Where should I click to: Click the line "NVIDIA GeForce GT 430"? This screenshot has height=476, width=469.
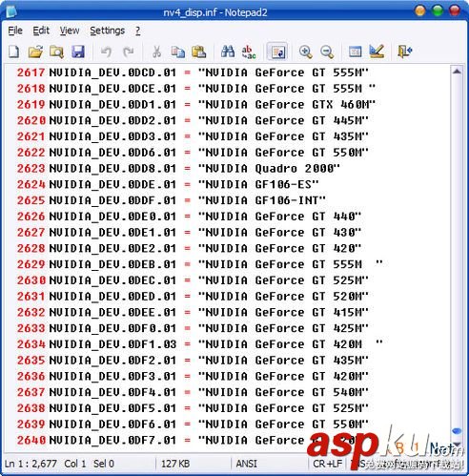click(205, 232)
